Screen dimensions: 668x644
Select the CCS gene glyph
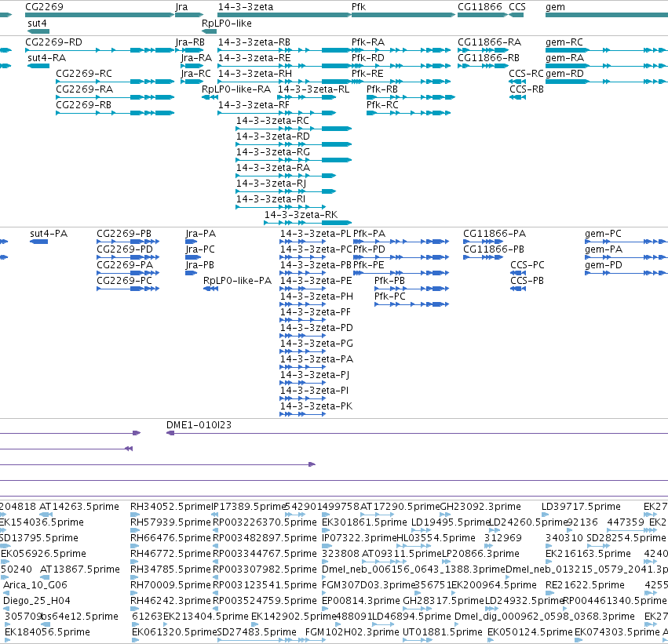click(517, 15)
